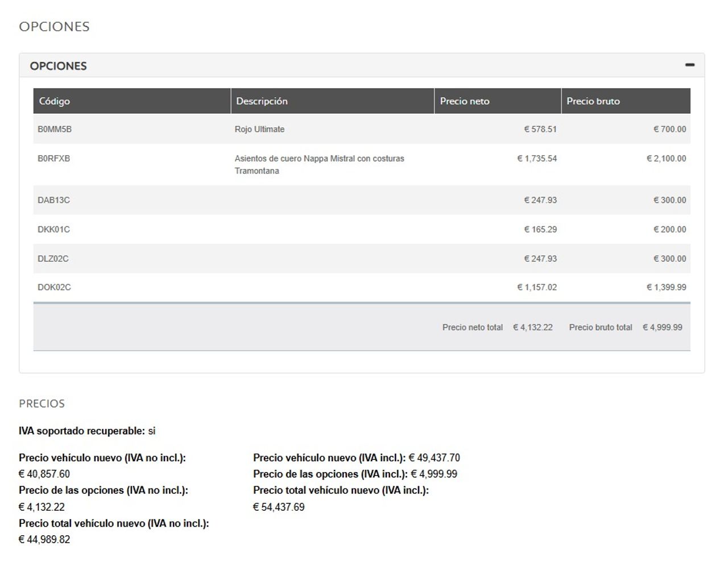
Task: Collapse the OPCIONES panel with minus icon
Action: point(689,65)
